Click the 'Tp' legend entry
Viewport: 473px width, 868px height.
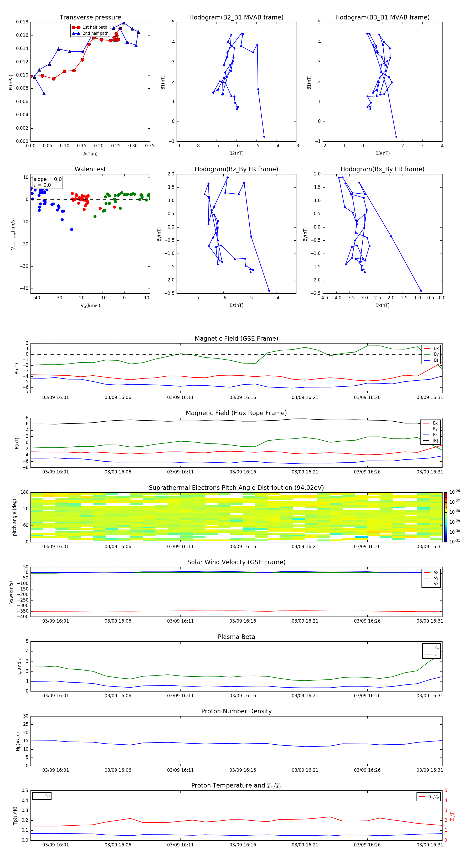(x=42, y=796)
